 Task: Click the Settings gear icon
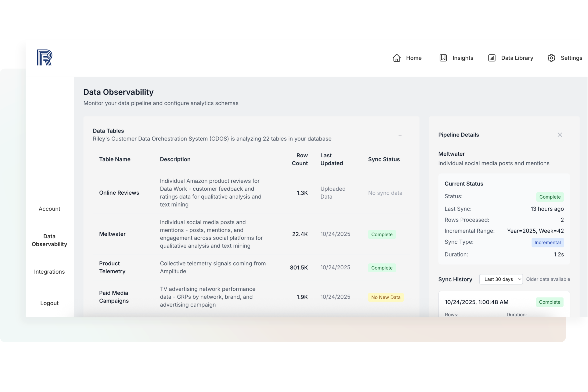[x=551, y=58]
